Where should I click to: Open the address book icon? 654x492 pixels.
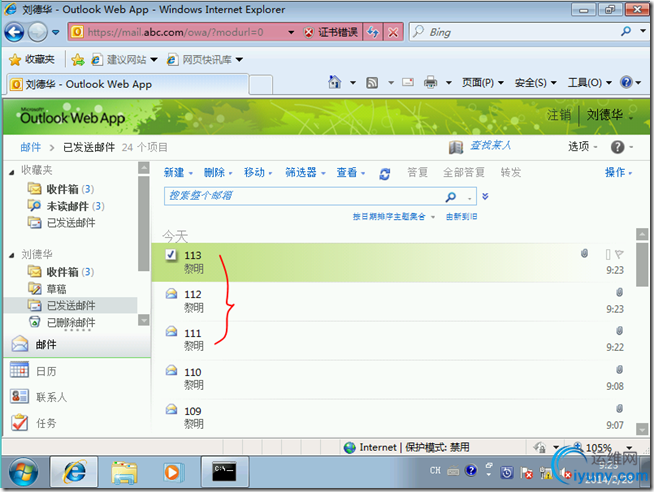click(456, 147)
